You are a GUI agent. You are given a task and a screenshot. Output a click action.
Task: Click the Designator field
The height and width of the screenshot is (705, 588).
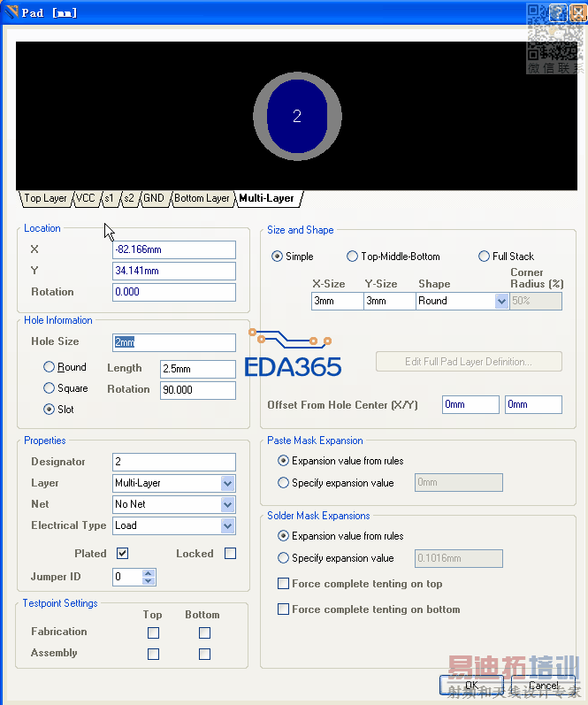coord(174,462)
